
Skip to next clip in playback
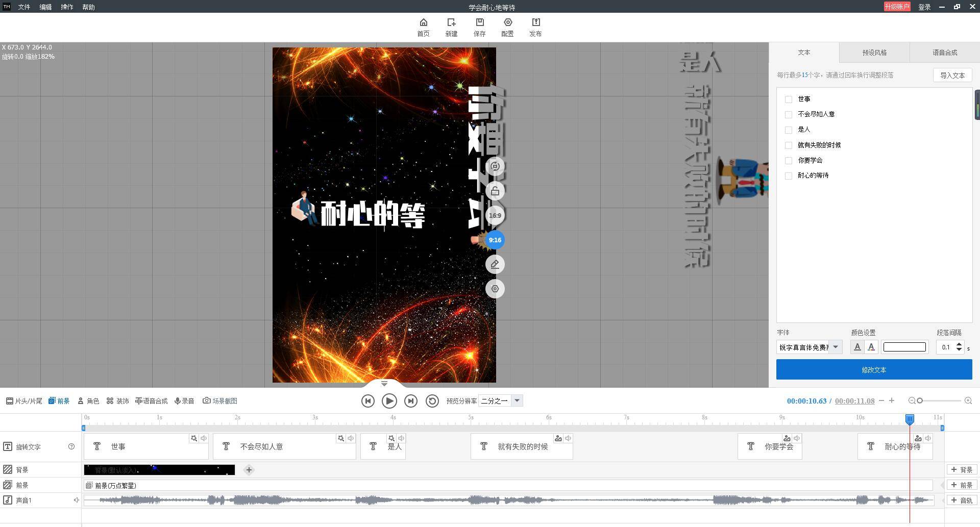point(411,401)
